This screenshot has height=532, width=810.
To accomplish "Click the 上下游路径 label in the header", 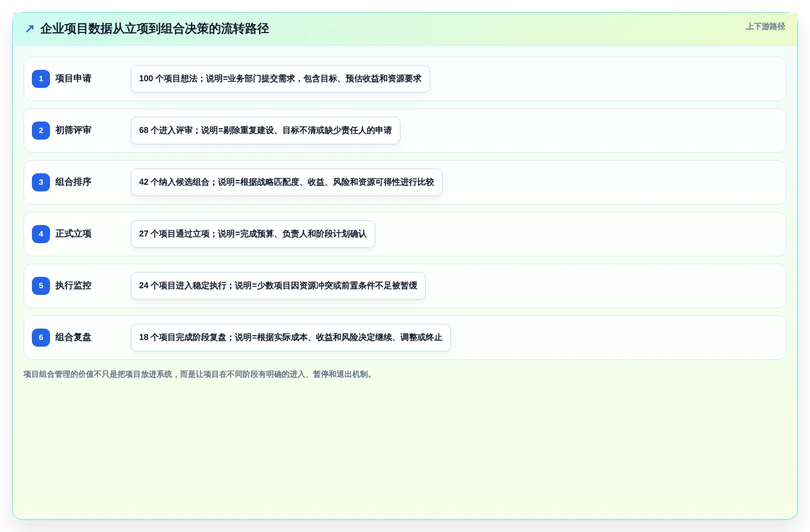I will (765, 26).
